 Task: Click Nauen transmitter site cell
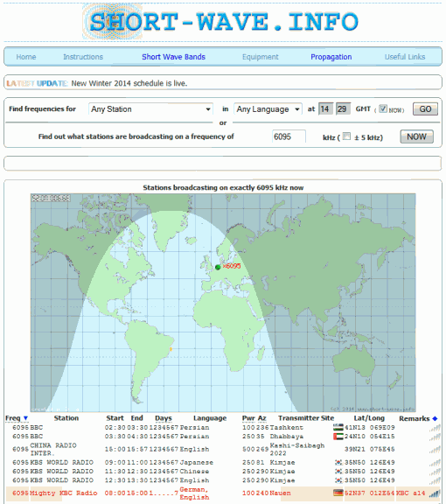point(280,493)
